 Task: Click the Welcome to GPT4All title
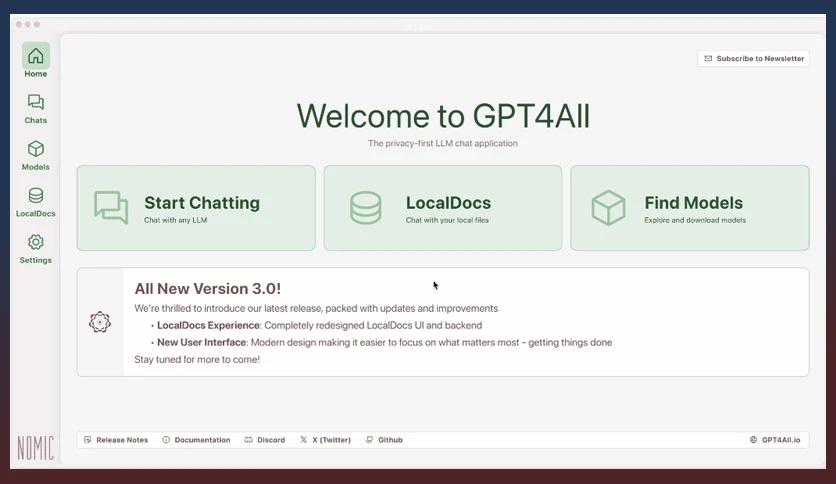[x=443, y=116]
